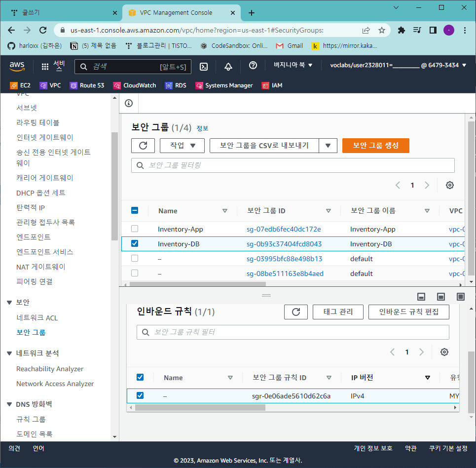Open region selector 버지니아 북

pos(293,65)
